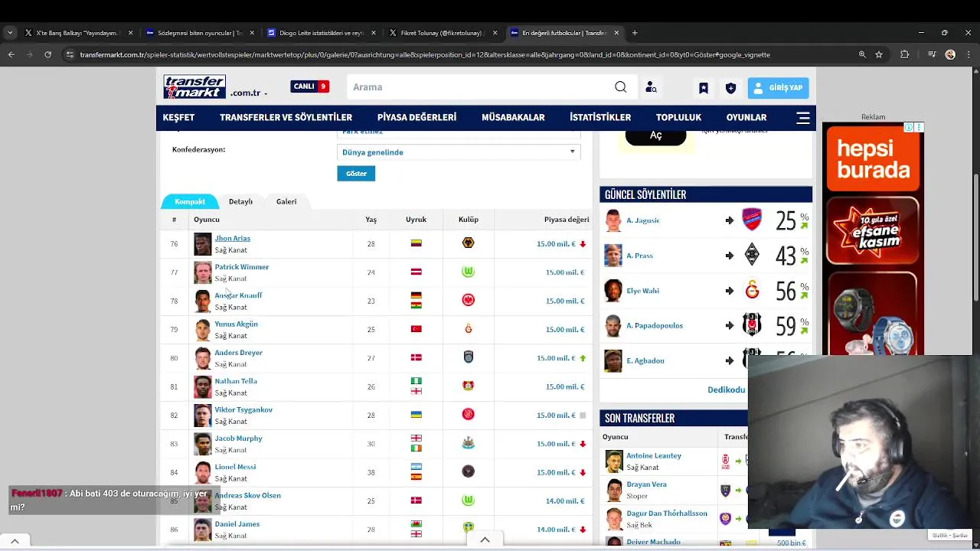Screen dimensions: 980x551
Task: Reload the page with browser refresh icon
Action: click(x=47, y=54)
